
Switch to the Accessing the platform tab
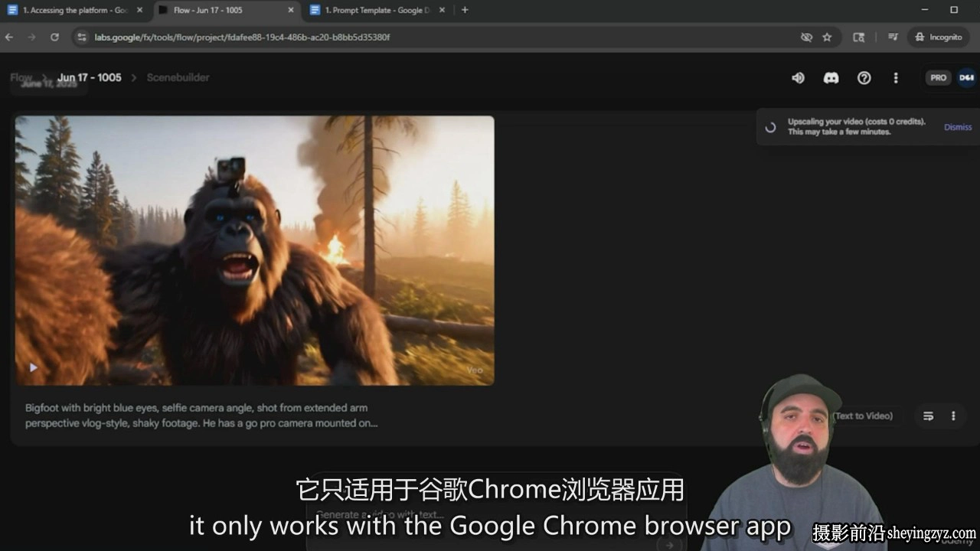click(x=74, y=10)
